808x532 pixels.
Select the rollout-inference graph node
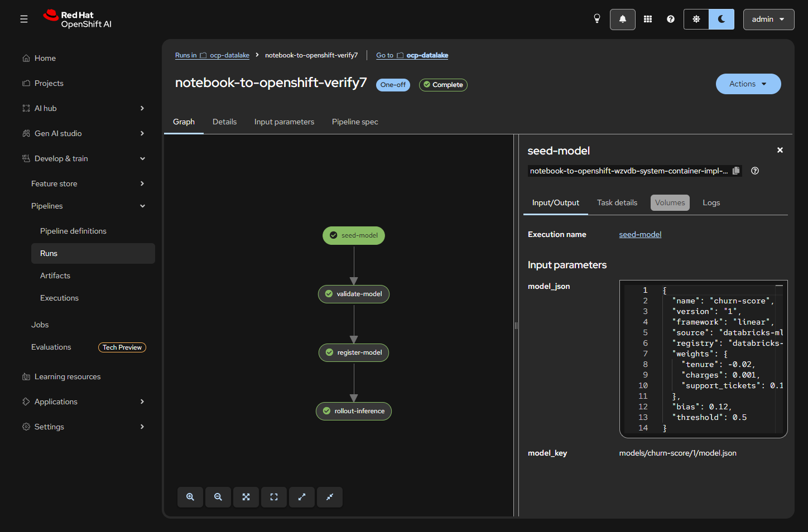[x=354, y=411]
